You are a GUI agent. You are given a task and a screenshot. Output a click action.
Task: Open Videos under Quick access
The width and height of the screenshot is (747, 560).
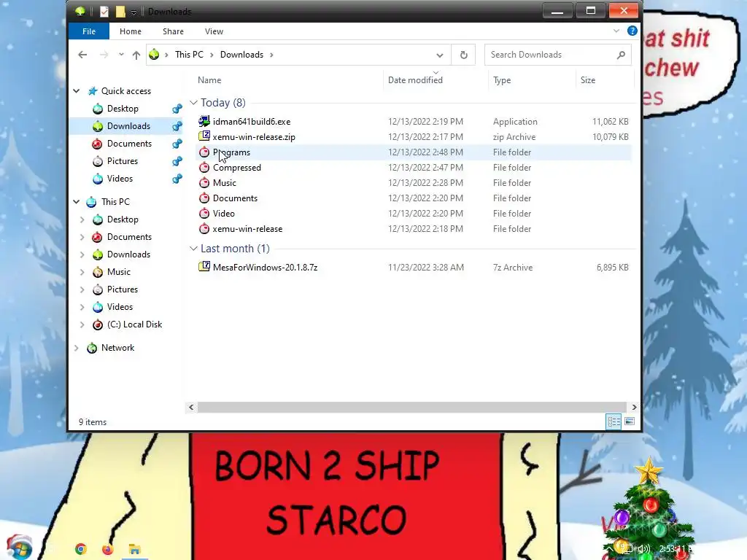tap(120, 179)
